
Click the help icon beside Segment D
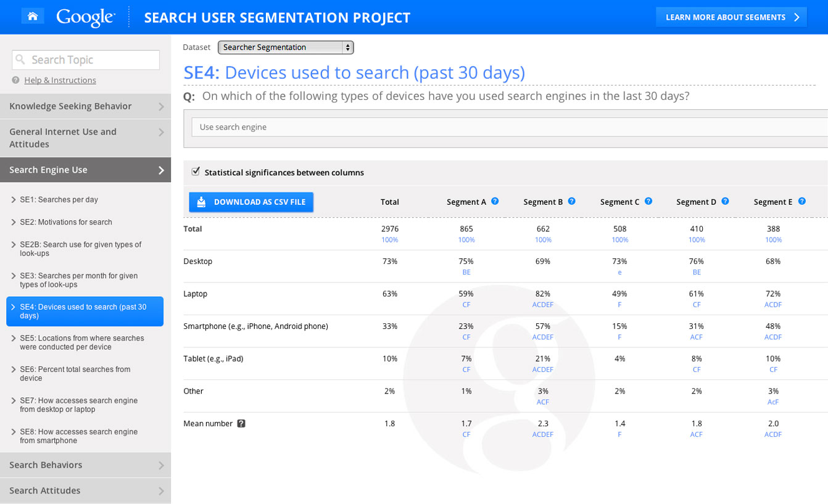coord(725,201)
